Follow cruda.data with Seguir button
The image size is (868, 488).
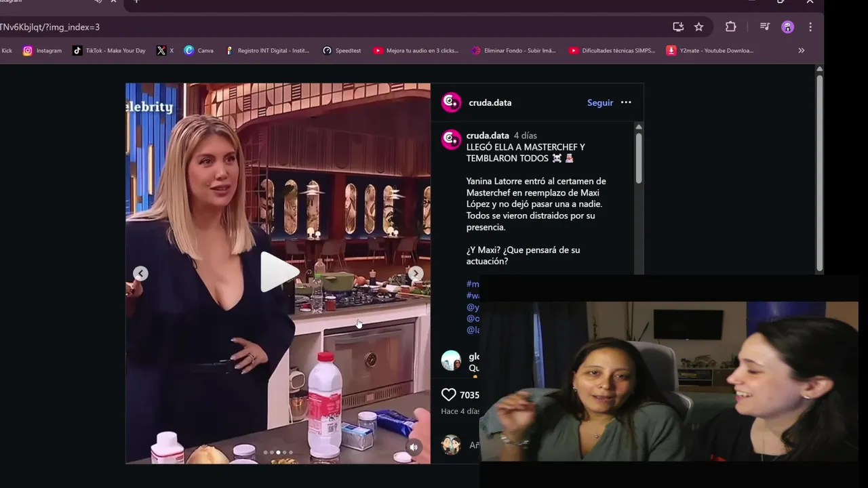(600, 102)
